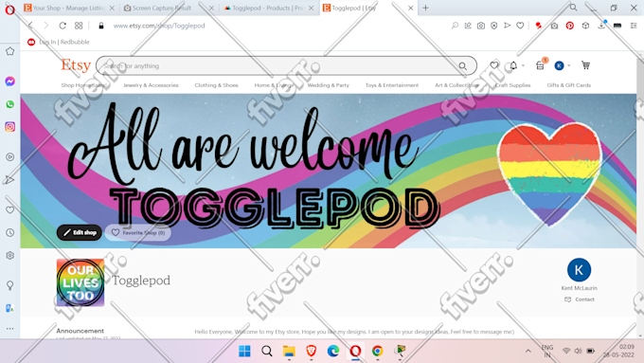Click the Windows Start button
The height and width of the screenshot is (363, 644).
pyautogui.click(x=244, y=351)
